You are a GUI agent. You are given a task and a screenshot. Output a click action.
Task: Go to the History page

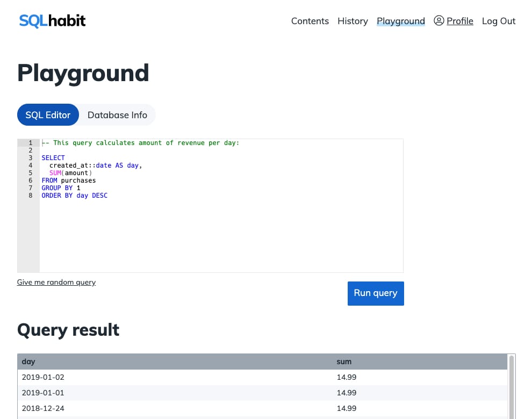(353, 21)
